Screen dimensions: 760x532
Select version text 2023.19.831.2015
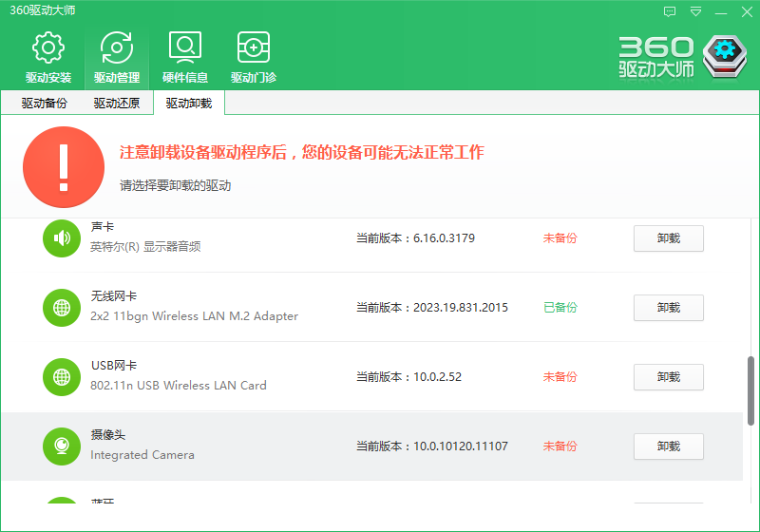tap(461, 307)
